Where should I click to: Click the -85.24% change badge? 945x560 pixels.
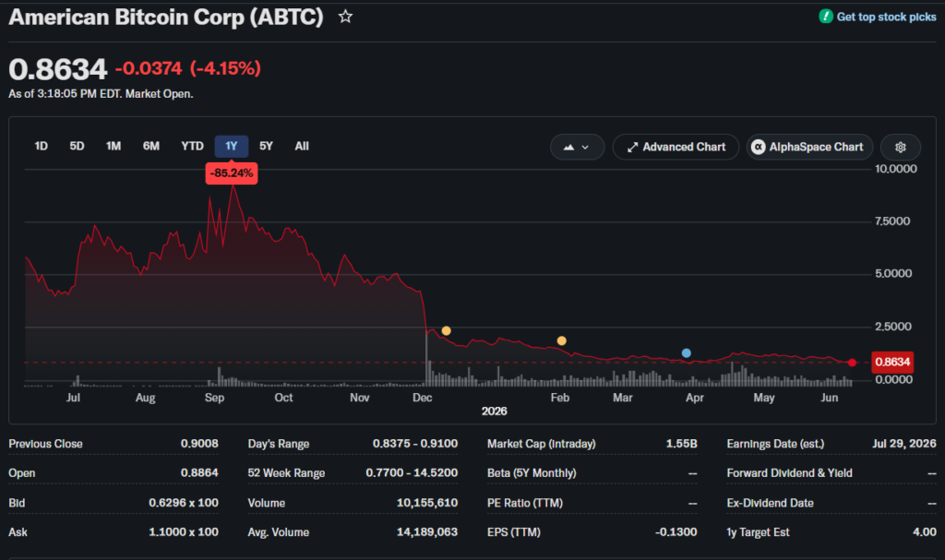tap(232, 173)
